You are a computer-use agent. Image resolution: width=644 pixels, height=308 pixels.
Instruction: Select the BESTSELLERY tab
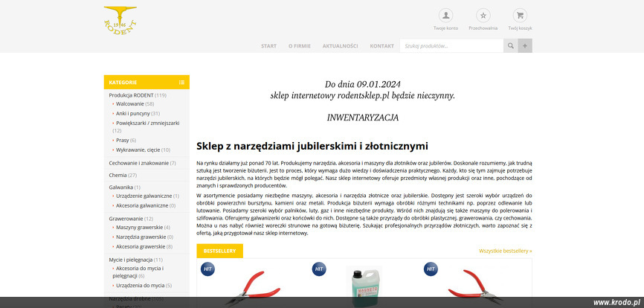pos(219,251)
